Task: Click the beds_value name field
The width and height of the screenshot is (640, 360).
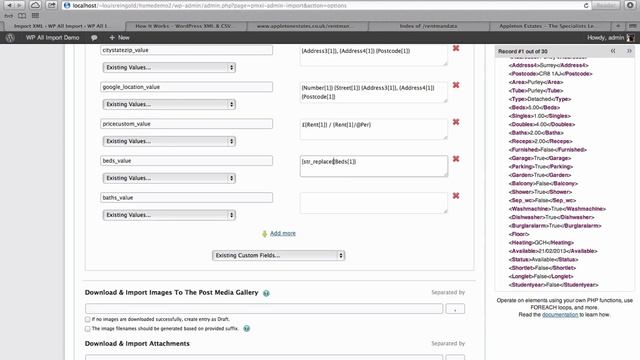Action: coord(187,161)
